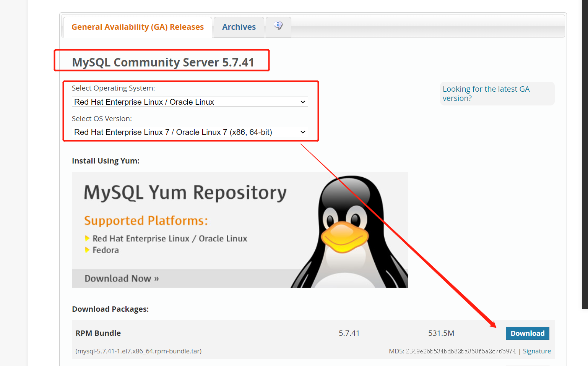This screenshot has height=366, width=588.
Task: Click the info icon next to Archives tab
Action: tap(278, 25)
